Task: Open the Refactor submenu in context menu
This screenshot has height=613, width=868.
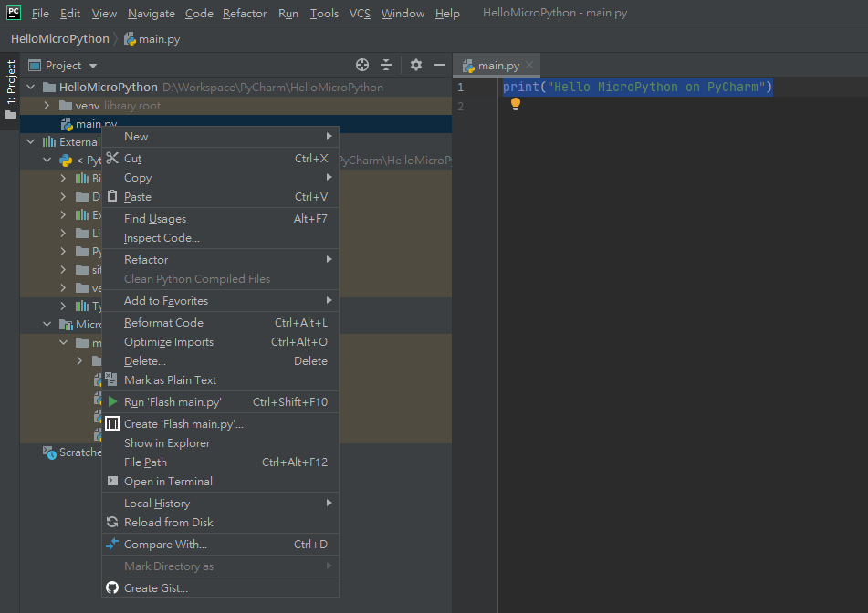Action: click(220, 259)
